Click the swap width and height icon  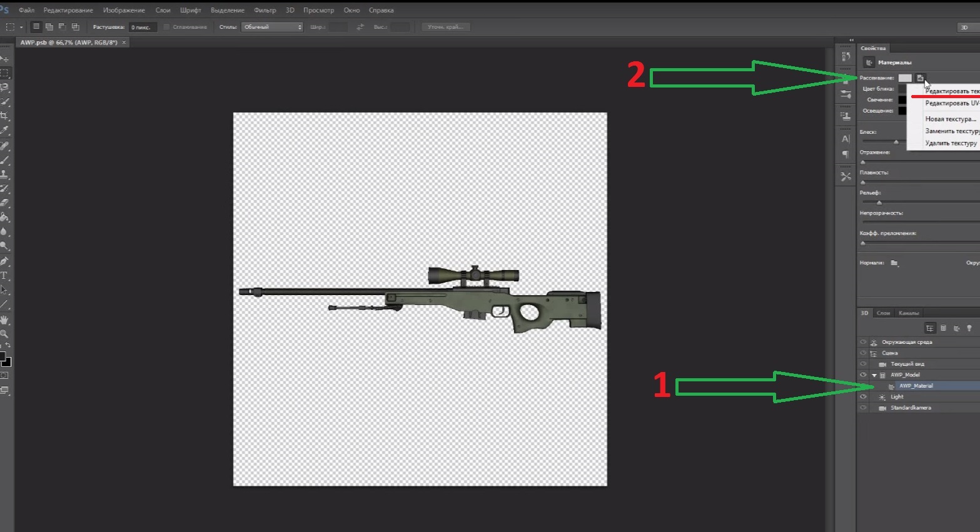(x=360, y=27)
